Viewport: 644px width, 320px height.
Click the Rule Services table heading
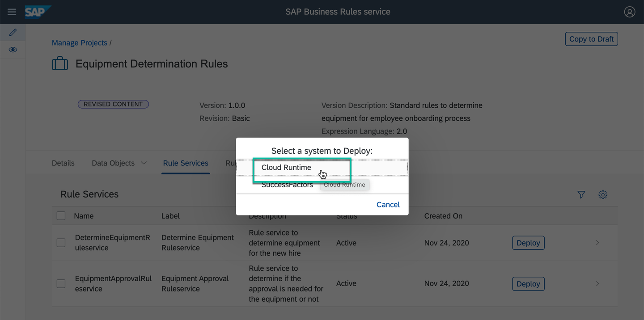coord(89,194)
